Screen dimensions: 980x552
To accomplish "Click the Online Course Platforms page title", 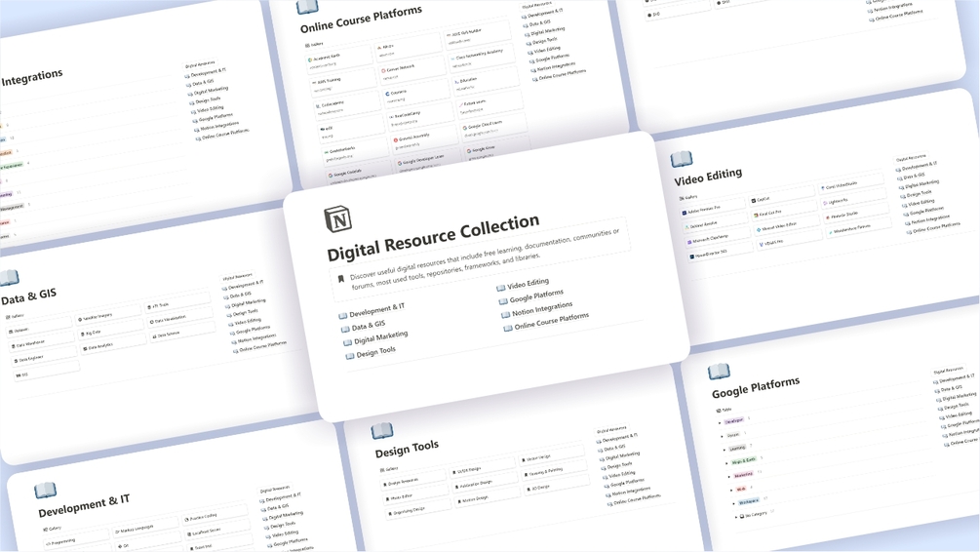I will point(361,19).
